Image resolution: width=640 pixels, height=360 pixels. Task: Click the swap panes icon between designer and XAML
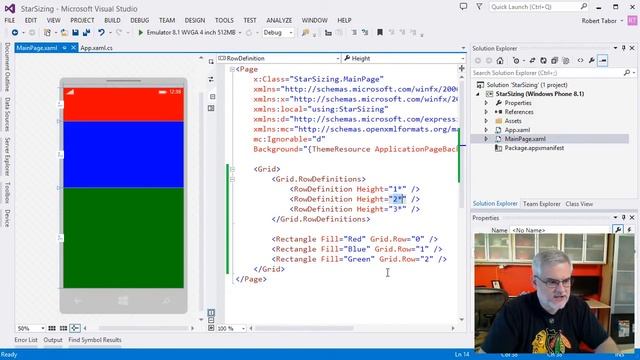pyautogui.click(x=211, y=79)
